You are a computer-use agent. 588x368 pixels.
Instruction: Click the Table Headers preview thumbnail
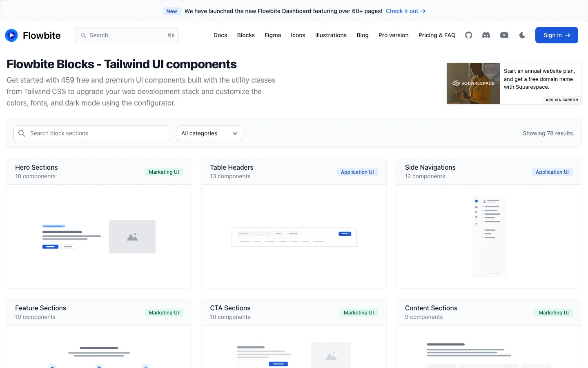coord(294,237)
